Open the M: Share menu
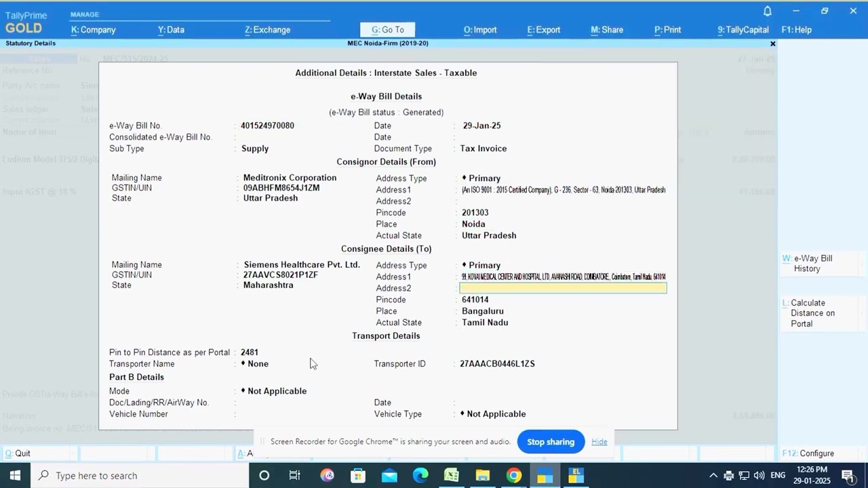The height and width of the screenshot is (488, 868). coord(607,30)
